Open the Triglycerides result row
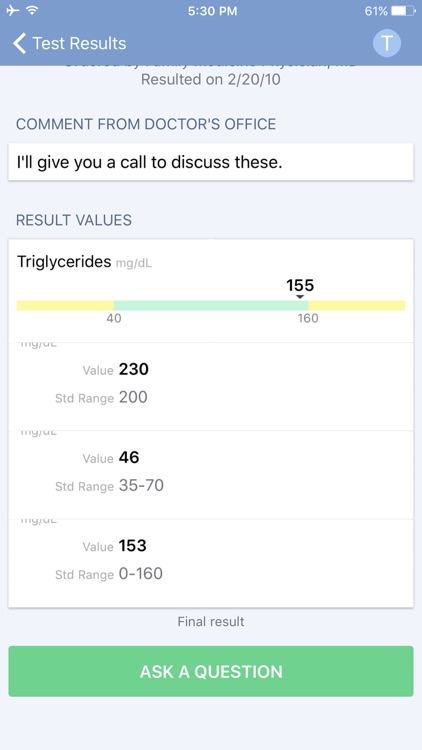The height and width of the screenshot is (750, 422). 211,291
